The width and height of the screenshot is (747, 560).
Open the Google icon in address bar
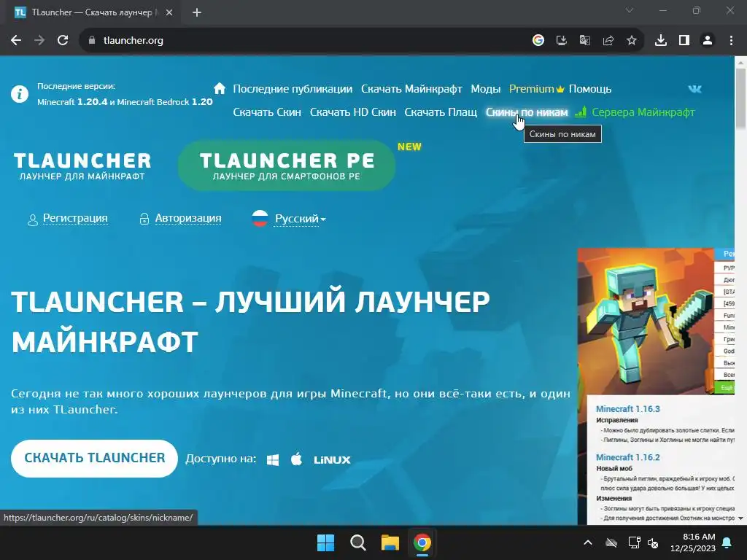tap(538, 41)
